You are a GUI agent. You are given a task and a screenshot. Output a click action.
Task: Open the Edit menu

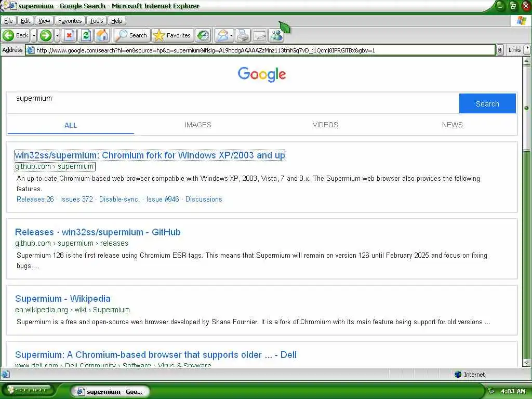(25, 21)
